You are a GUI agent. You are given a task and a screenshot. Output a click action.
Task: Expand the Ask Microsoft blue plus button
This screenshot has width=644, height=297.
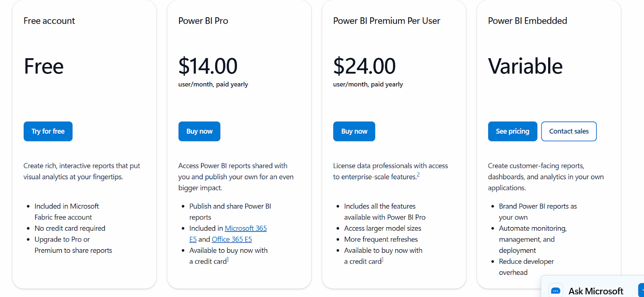641,290
